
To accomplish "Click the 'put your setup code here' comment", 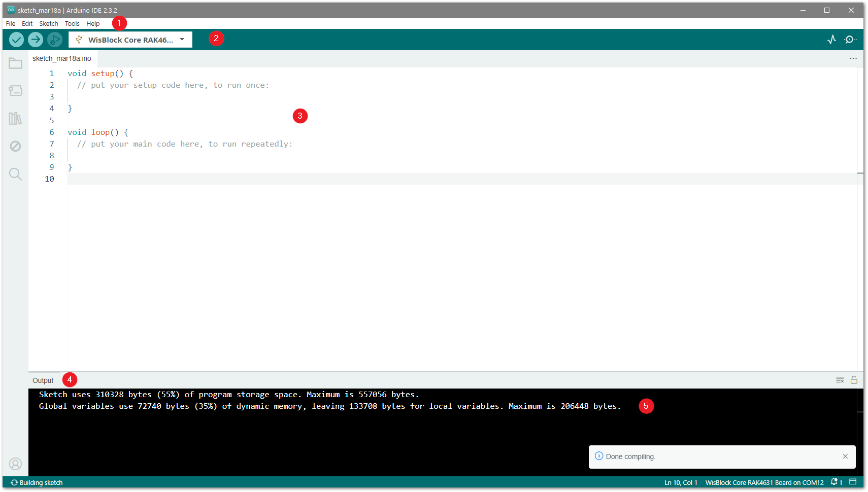I will click(x=173, y=85).
